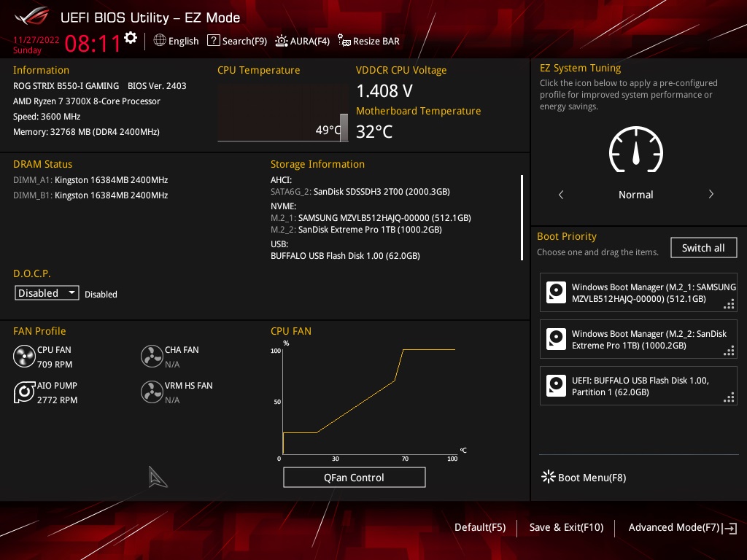Click Memory: 32768 MB text
Image resolution: width=747 pixels, height=560 pixels.
(x=86, y=131)
